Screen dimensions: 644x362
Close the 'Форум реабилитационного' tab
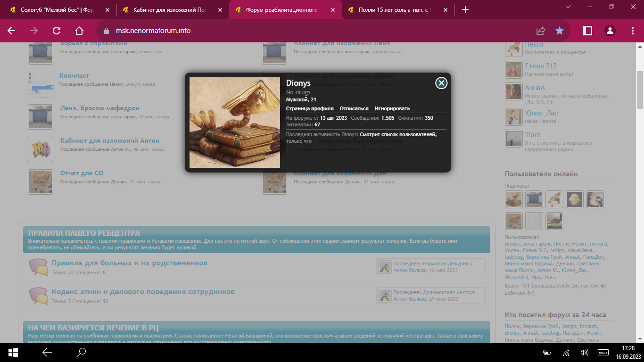[x=333, y=9]
